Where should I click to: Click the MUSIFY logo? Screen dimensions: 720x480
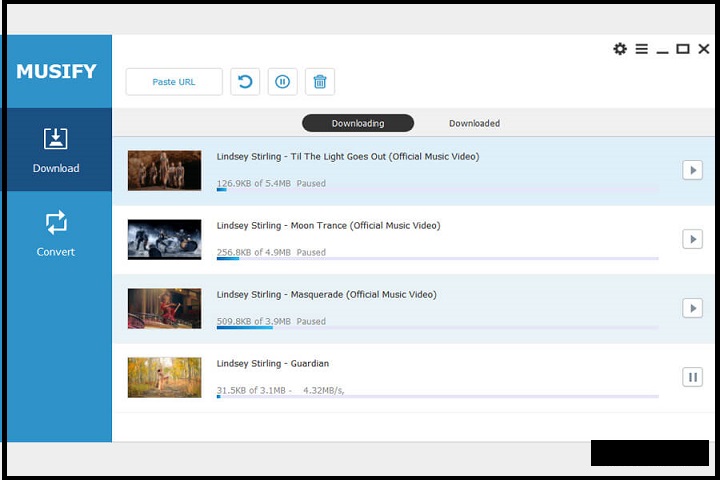(56, 71)
